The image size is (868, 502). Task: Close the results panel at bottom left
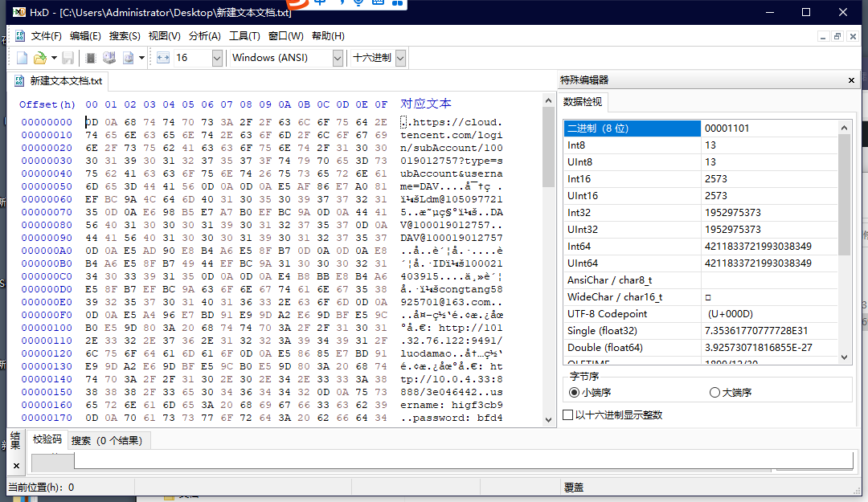pos(15,465)
